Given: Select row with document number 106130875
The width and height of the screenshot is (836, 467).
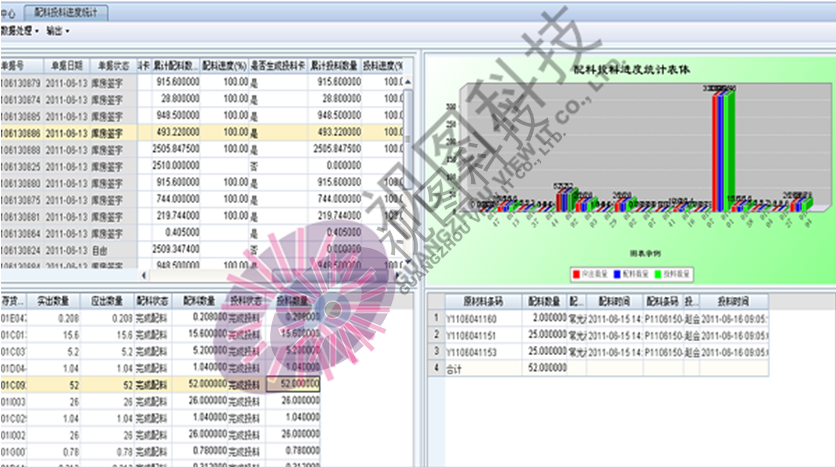Looking at the screenshot, I should 203,199.
